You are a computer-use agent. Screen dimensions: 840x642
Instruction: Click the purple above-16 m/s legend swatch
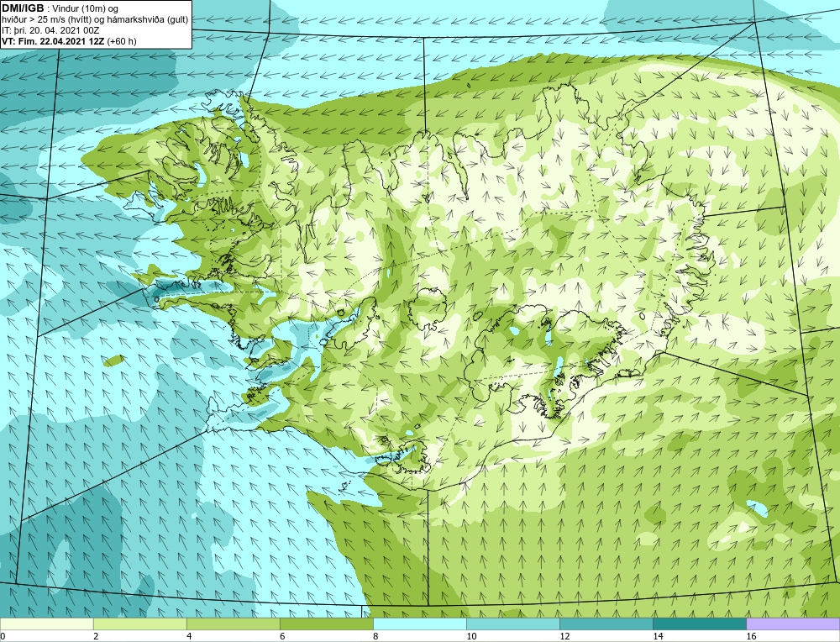(x=793, y=624)
